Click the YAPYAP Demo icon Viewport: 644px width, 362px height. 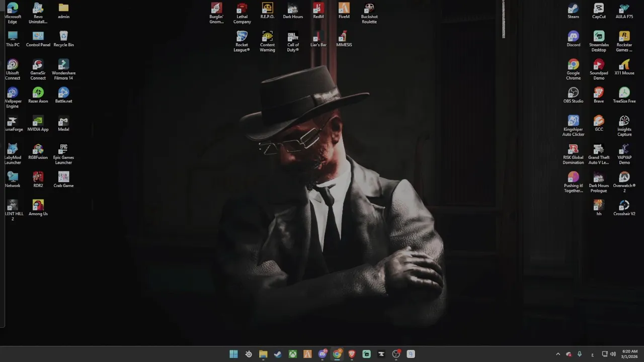pyautogui.click(x=624, y=154)
